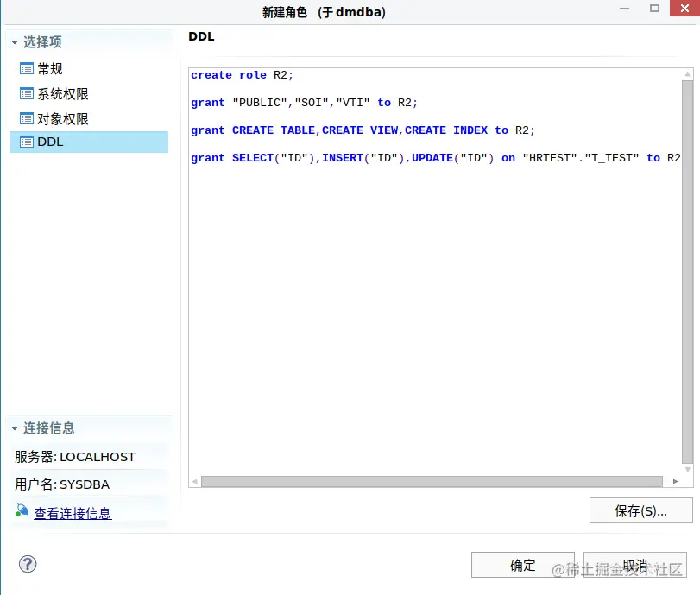Collapse the 选择项 section

point(13,40)
